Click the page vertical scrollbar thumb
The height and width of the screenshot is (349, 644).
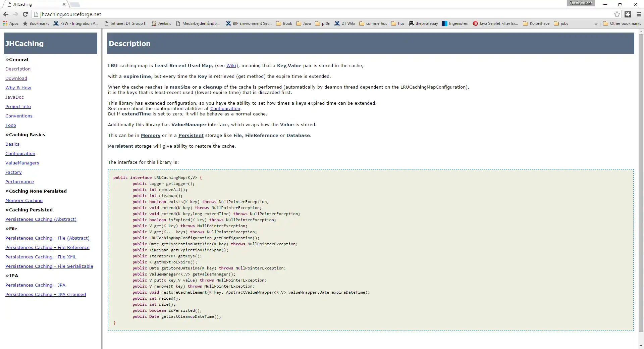pyautogui.click(x=641, y=183)
